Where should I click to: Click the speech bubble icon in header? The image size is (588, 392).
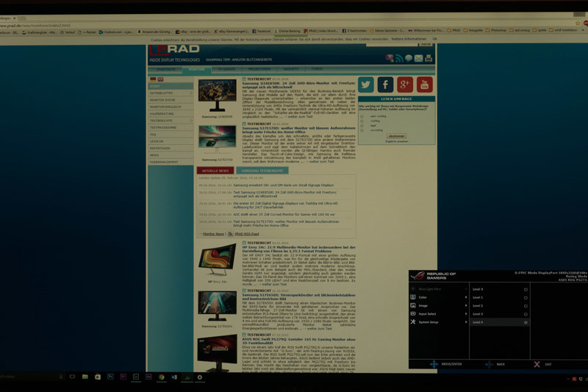(x=409, y=58)
